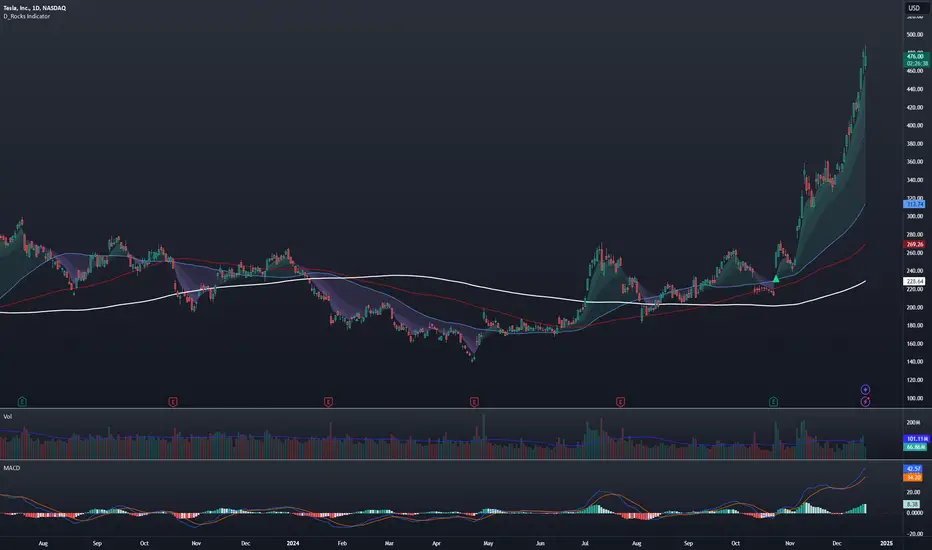
Task: Click the 66.86M volume average label
Action: (916, 447)
